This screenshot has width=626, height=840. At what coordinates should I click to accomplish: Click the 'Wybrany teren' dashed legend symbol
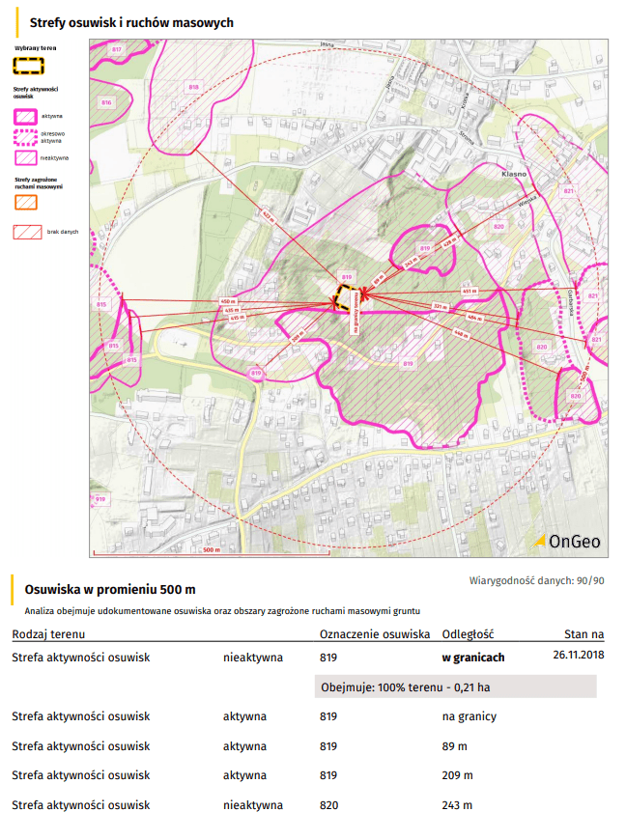click(x=28, y=66)
